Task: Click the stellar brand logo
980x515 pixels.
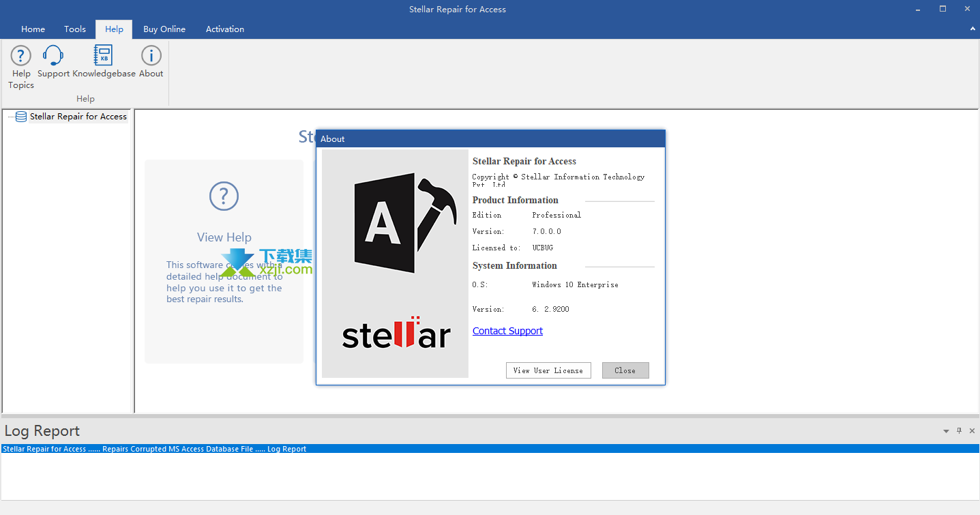Action: tap(396, 332)
